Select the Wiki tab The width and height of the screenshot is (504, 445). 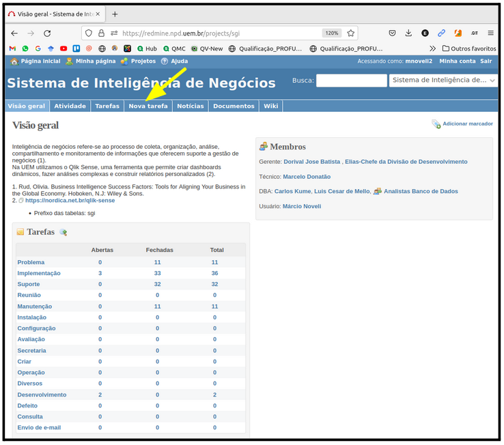pyautogui.click(x=271, y=106)
